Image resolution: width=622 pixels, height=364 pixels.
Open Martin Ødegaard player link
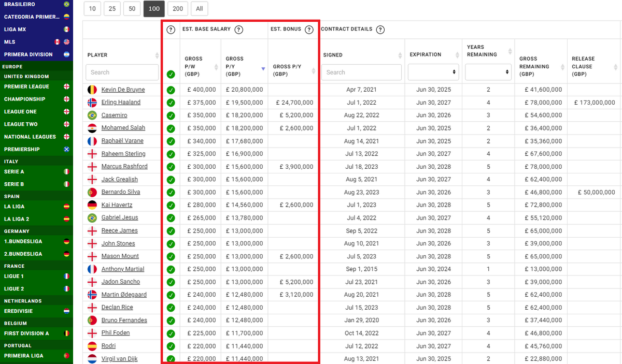point(124,295)
